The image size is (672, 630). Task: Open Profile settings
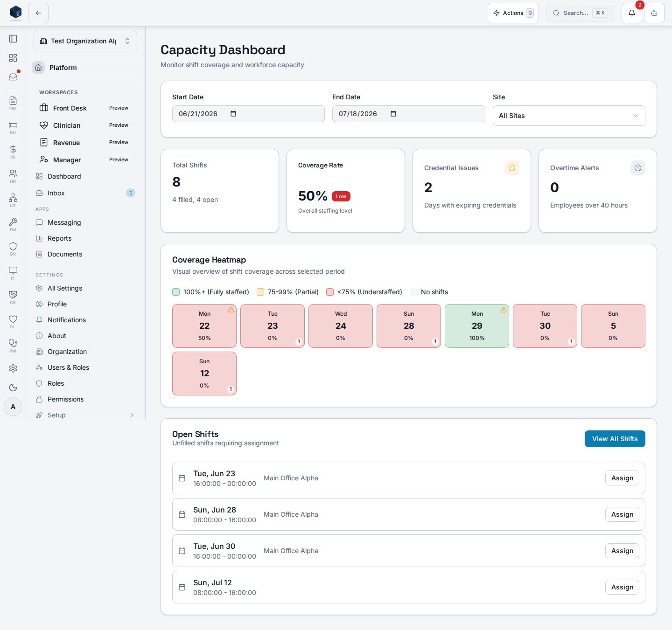(84, 304)
